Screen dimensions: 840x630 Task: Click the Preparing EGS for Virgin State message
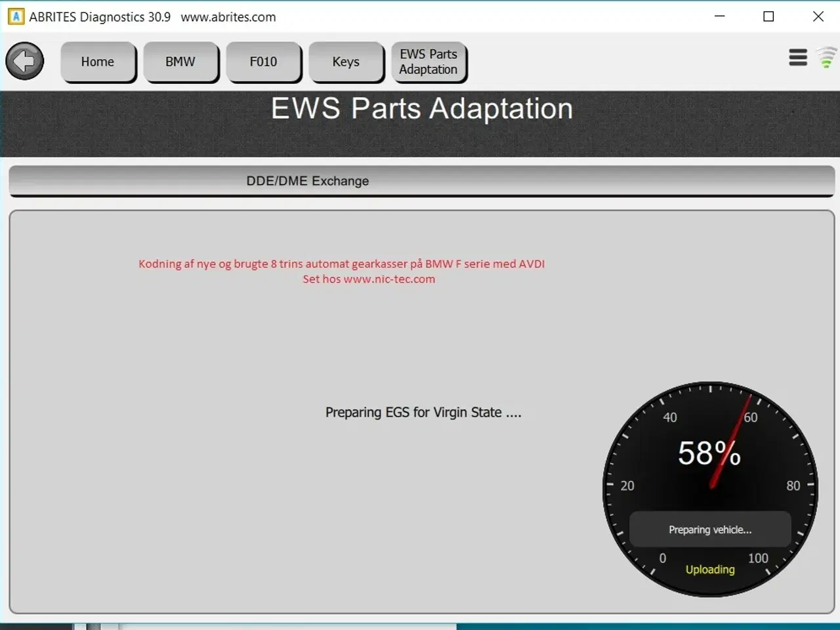click(x=423, y=412)
